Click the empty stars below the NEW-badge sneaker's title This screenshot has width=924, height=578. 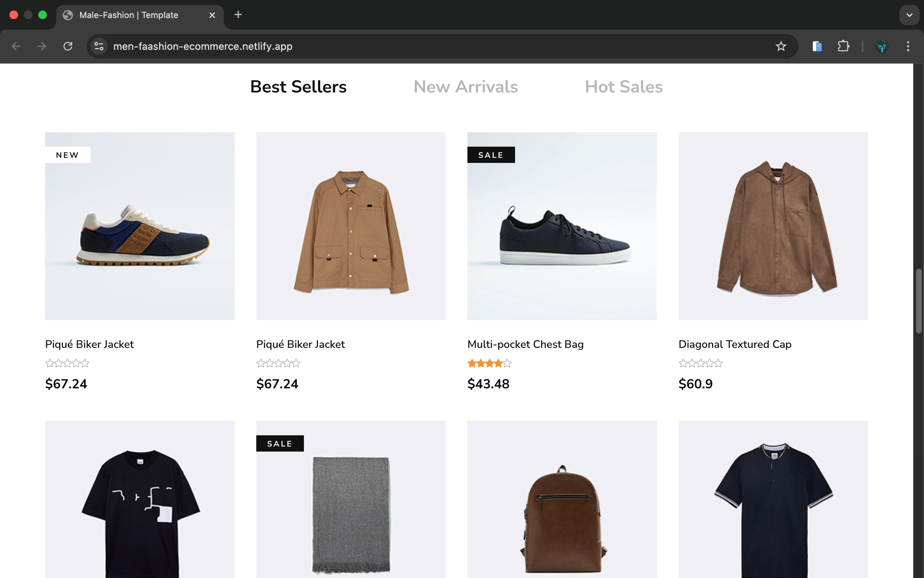coord(67,363)
